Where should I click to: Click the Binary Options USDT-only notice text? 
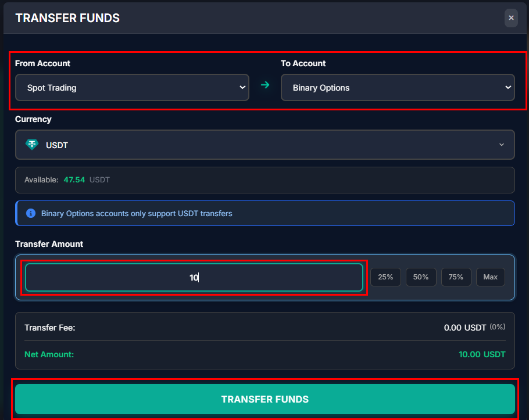[137, 213]
